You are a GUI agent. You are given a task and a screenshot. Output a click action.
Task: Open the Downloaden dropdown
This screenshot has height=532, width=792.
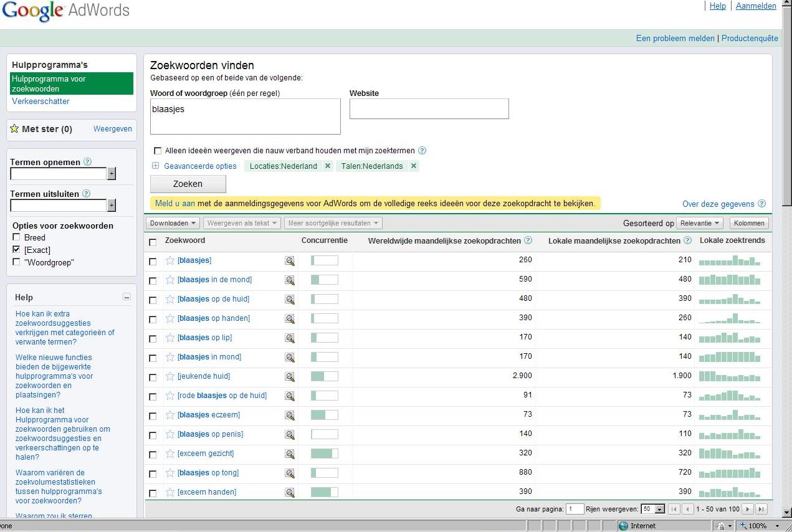coord(173,223)
